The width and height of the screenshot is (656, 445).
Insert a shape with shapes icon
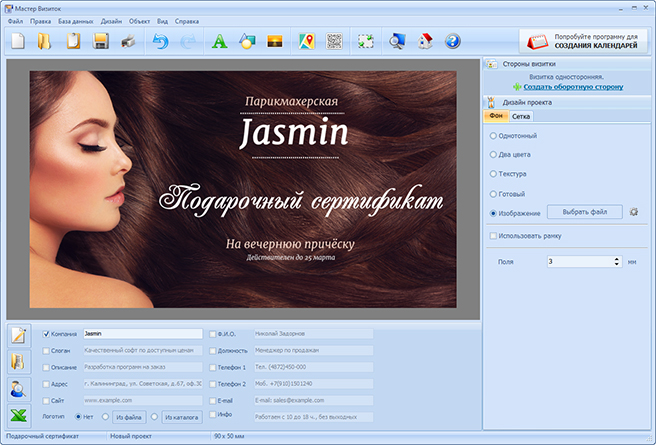pyautogui.click(x=247, y=41)
